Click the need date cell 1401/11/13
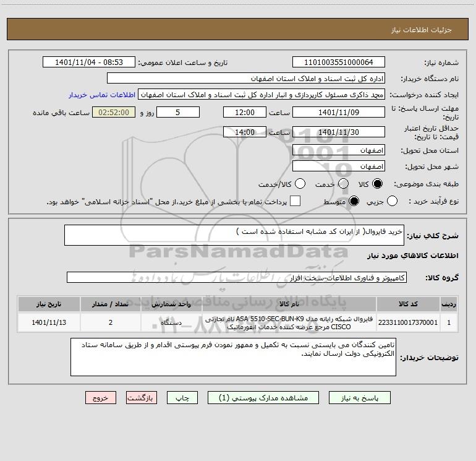The image size is (476, 461). [x=49, y=322]
